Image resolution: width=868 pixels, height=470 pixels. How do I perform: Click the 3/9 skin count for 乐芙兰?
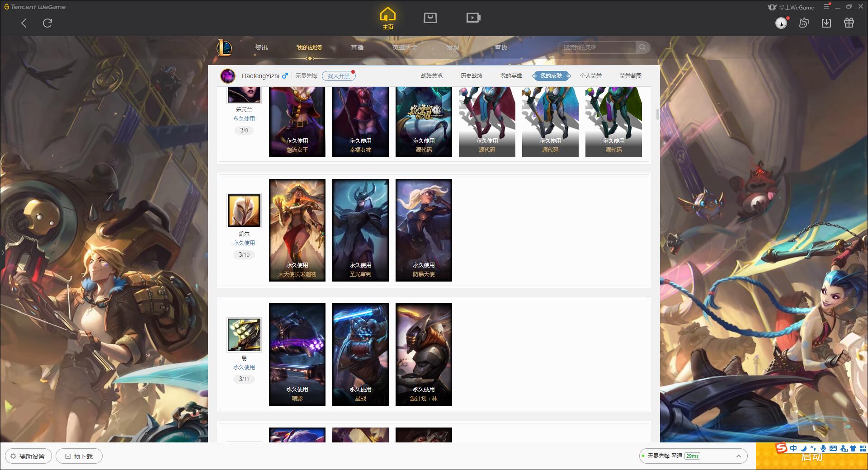tap(244, 131)
